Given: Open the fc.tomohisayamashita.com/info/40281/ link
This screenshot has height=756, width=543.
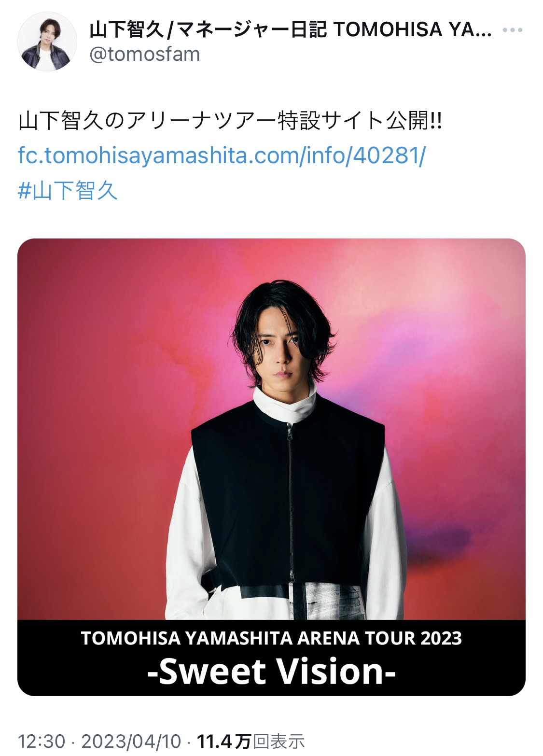Looking at the screenshot, I should pos(222,155).
